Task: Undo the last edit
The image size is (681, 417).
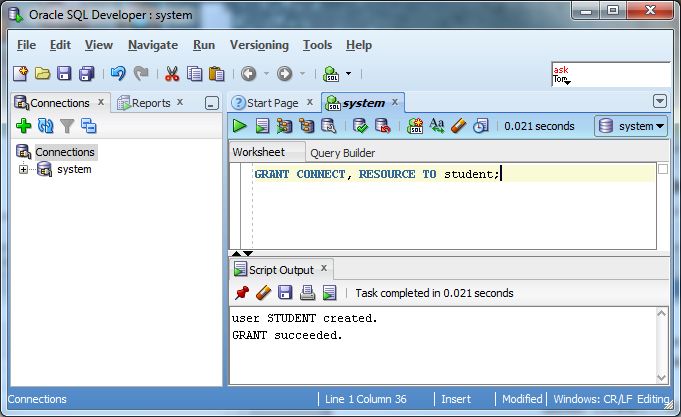Action: point(118,73)
